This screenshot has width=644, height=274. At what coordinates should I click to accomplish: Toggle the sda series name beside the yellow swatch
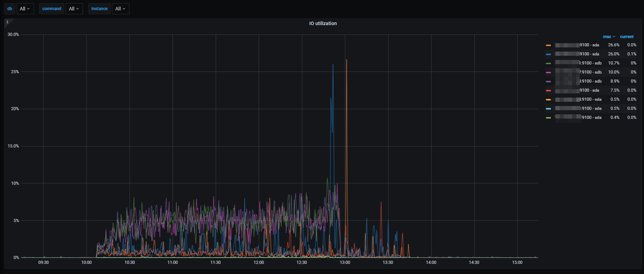click(x=578, y=99)
